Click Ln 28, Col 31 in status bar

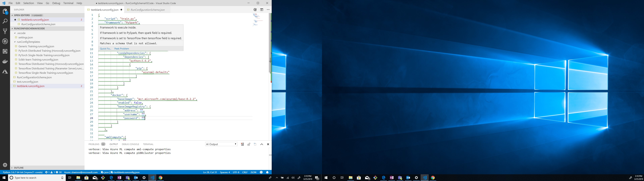(x=210, y=172)
